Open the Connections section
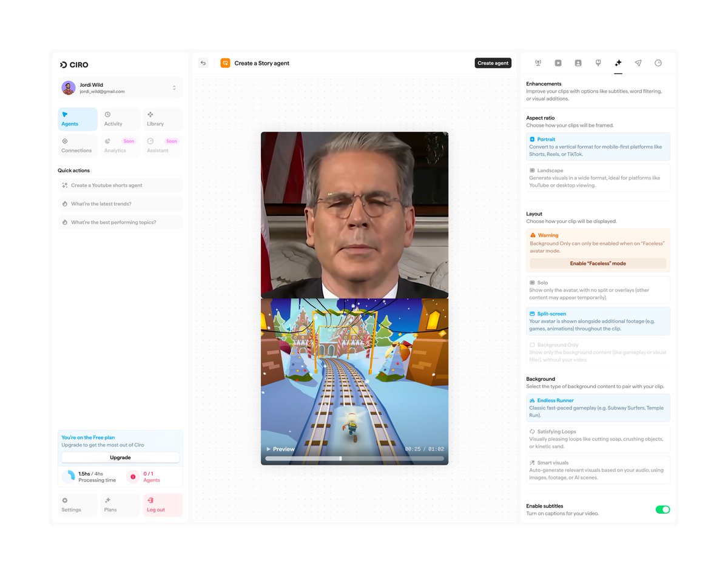 tap(78, 146)
